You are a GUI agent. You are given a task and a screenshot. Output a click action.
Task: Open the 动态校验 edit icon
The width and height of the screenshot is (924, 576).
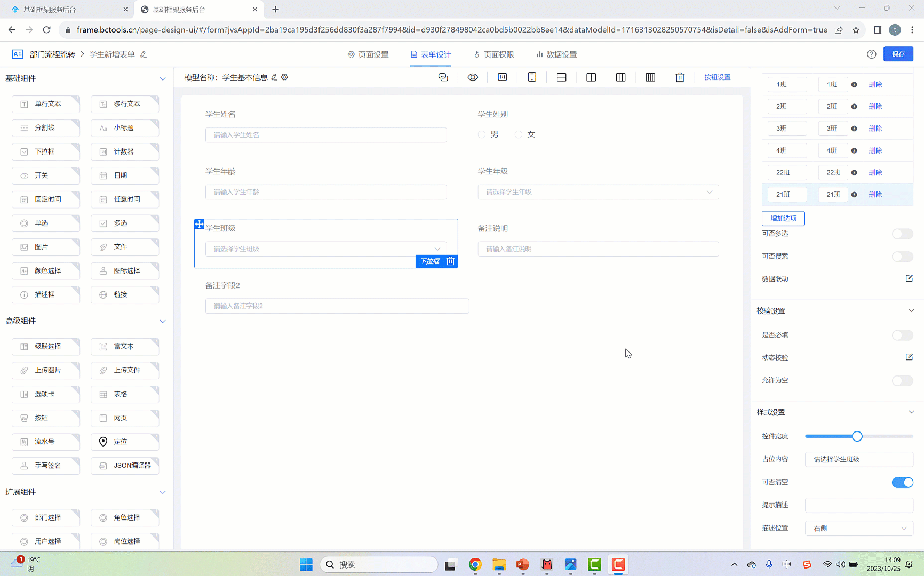pyautogui.click(x=909, y=357)
